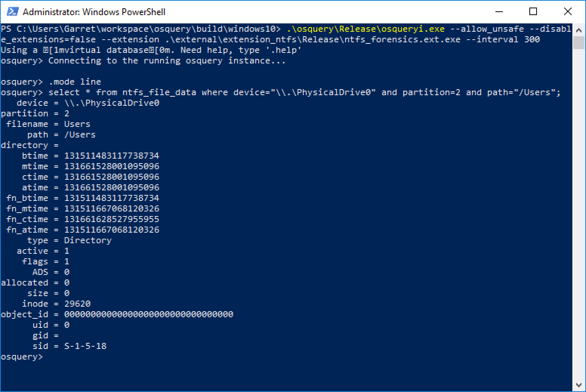
Task: Click the filename value 'Users'
Action: click(77, 124)
